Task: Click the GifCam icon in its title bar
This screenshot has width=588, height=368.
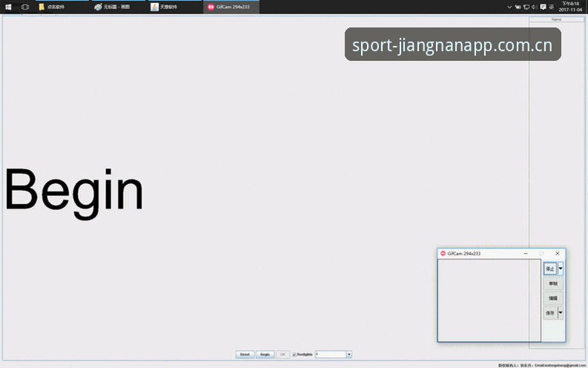Action: click(x=443, y=253)
